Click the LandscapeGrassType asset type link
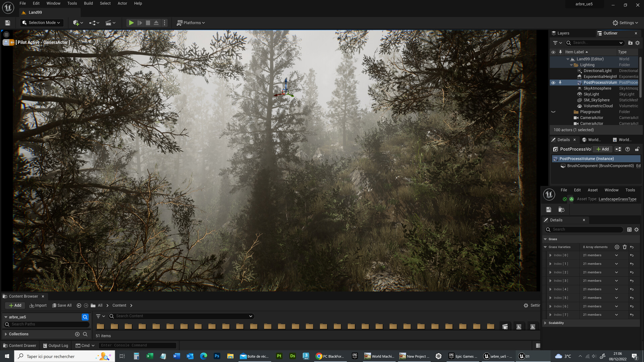Viewport: 644px width, 362px height. [x=617, y=199]
